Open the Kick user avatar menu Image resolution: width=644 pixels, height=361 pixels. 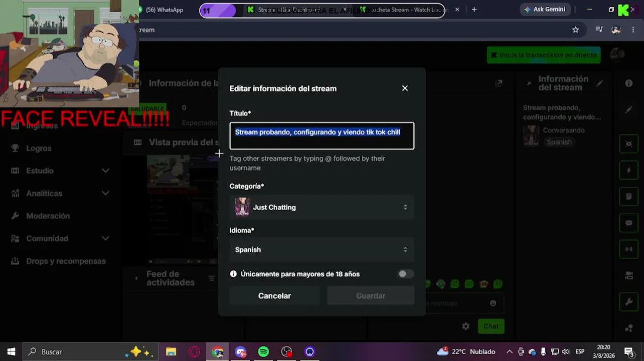tap(617, 55)
